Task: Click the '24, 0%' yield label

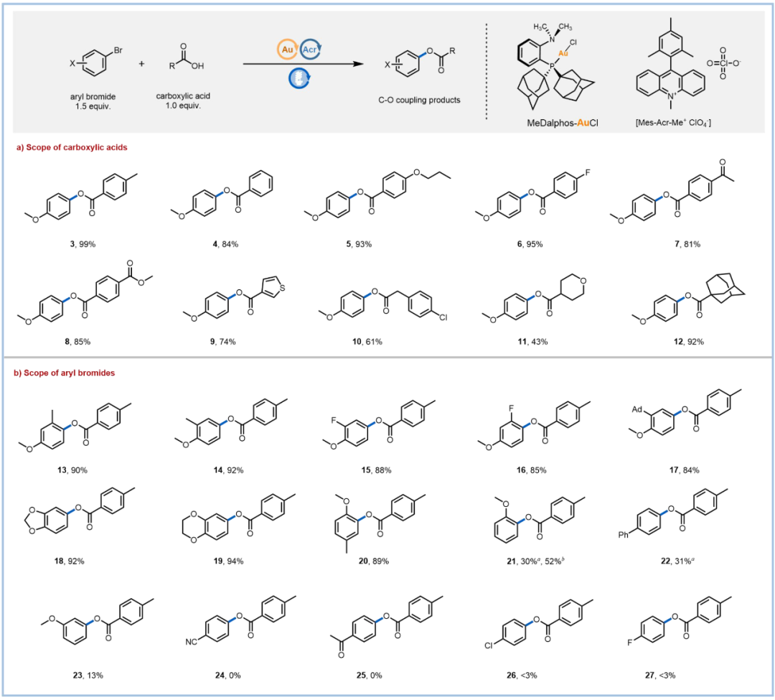Action: pos(228,676)
